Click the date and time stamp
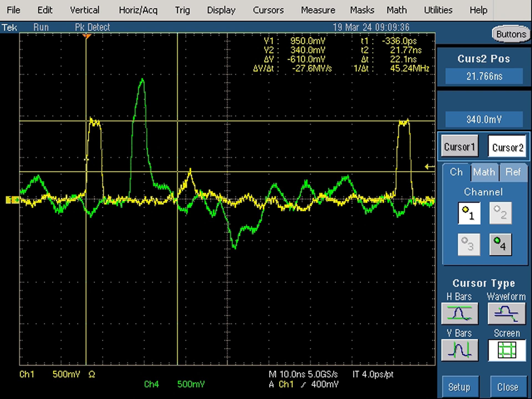Image resolution: width=532 pixels, height=399 pixels. pos(371,27)
